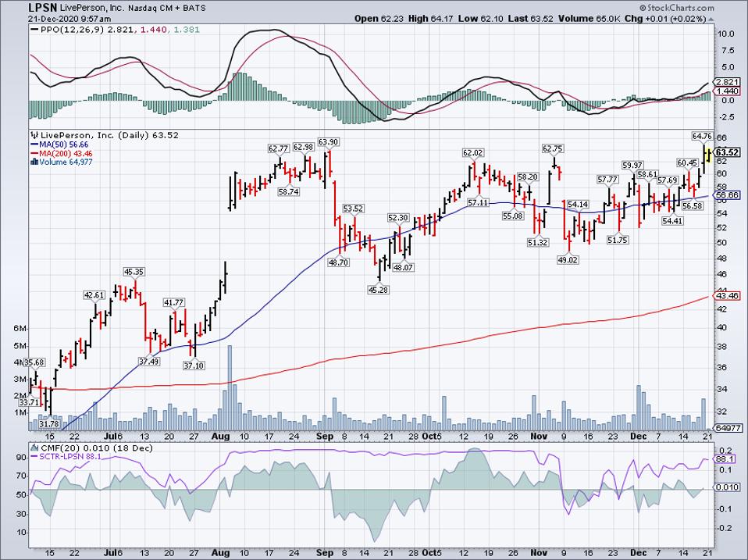
Task: Click the 37.49 price label
Action: tap(149, 362)
